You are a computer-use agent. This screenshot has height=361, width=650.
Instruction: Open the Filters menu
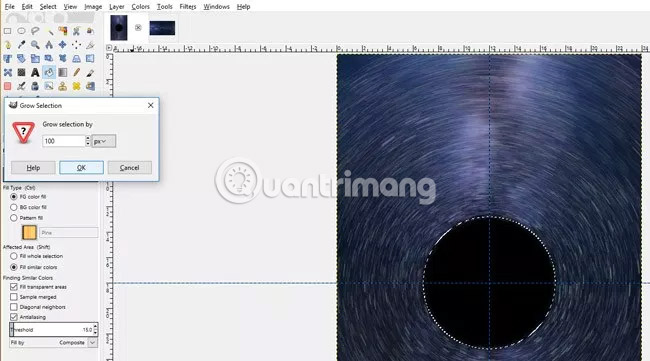tap(187, 7)
